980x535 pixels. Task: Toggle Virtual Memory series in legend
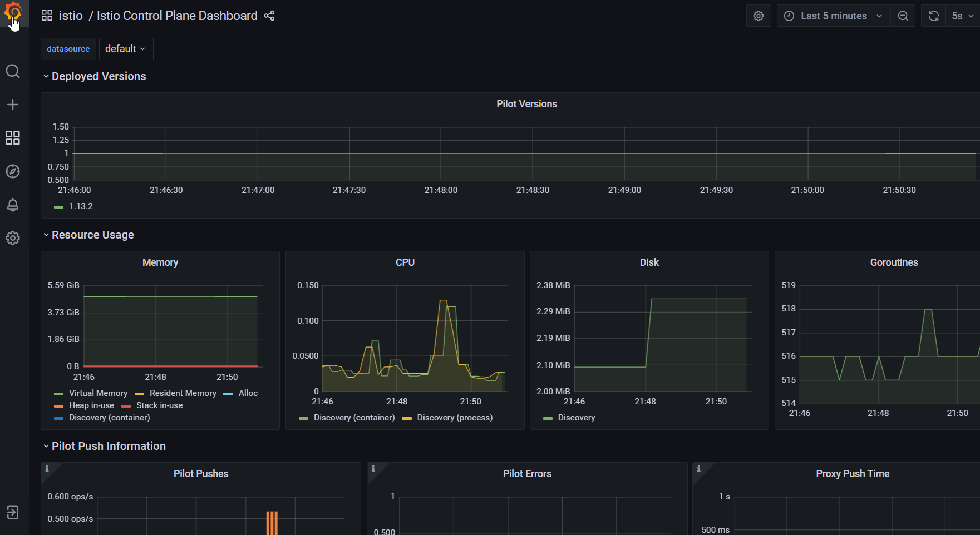click(x=98, y=393)
